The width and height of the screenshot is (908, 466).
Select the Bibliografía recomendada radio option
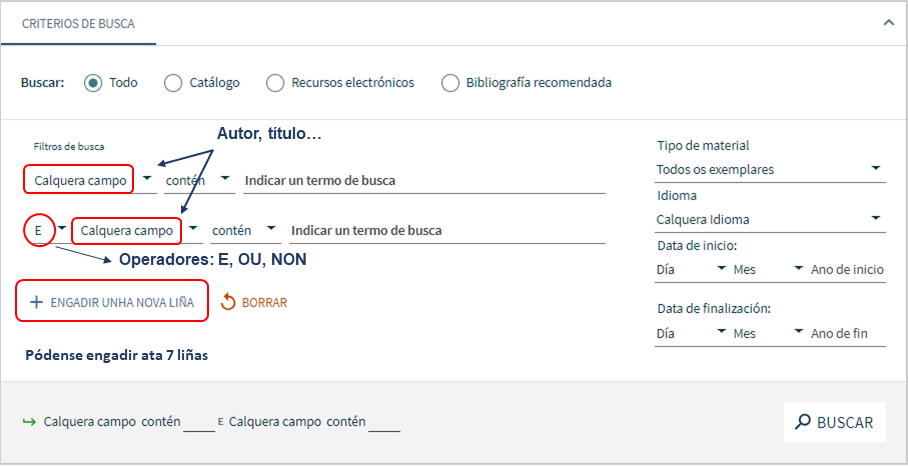450,83
